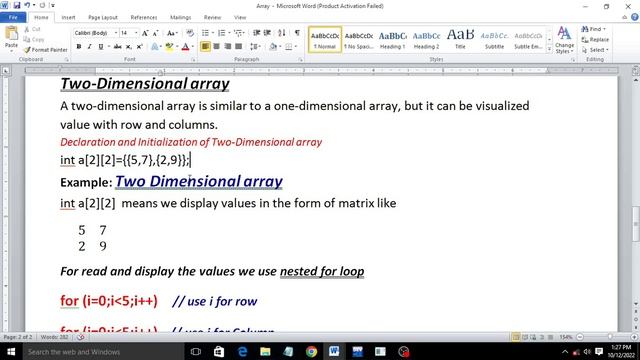The height and width of the screenshot is (360, 640).
Task: Toggle Align Text Left
Action: (205, 47)
